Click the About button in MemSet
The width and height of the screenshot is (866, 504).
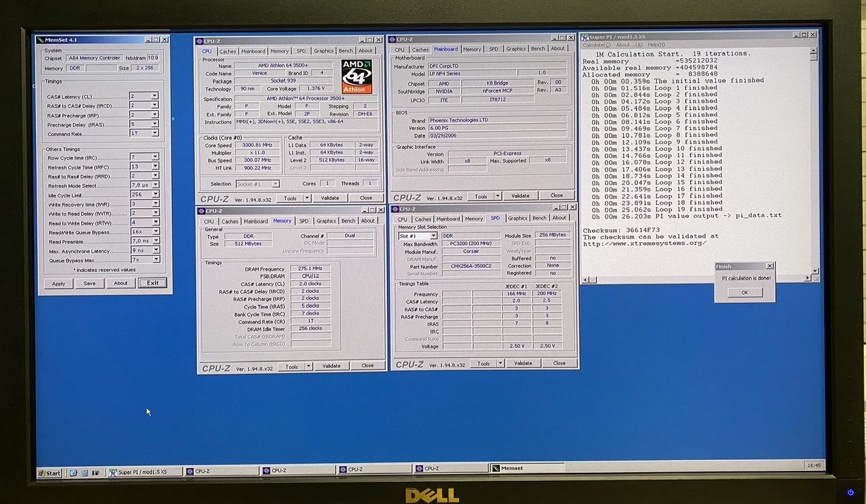tap(120, 283)
